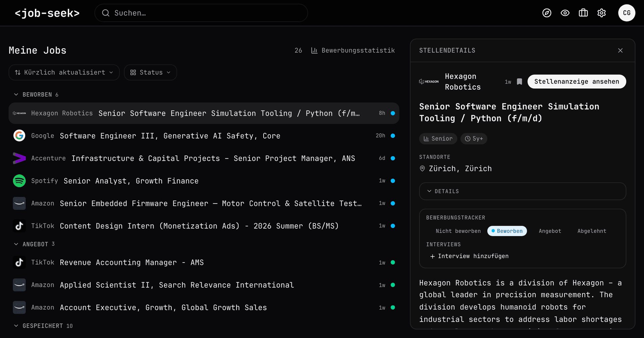Click the search magnifier icon
Screen dimensions: 644x338
tap(106, 13)
